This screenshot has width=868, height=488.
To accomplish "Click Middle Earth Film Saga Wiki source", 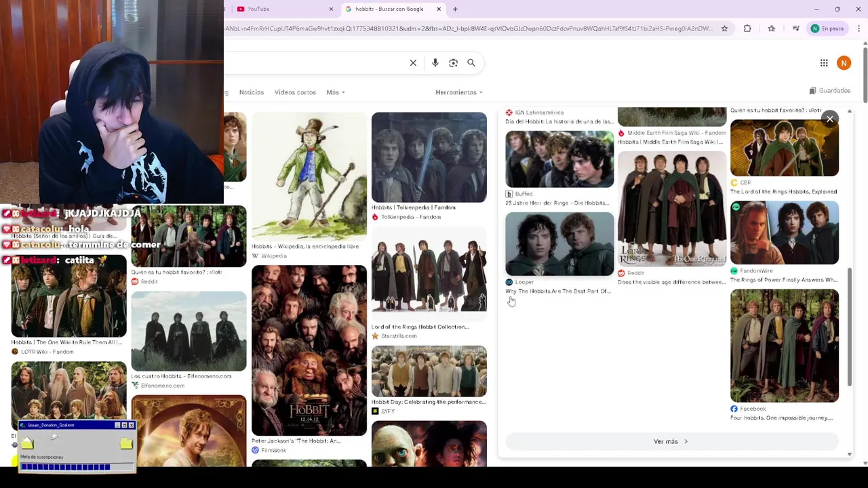I will pos(676,133).
